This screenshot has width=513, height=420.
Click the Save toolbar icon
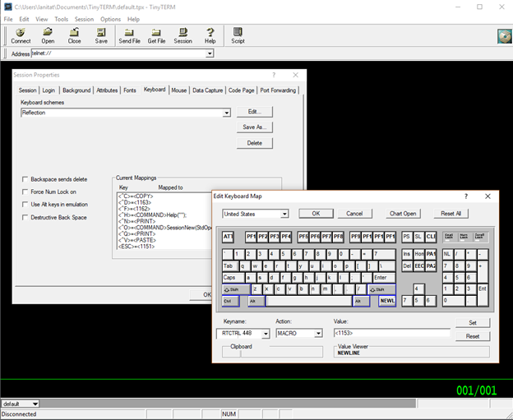click(101, 35)
